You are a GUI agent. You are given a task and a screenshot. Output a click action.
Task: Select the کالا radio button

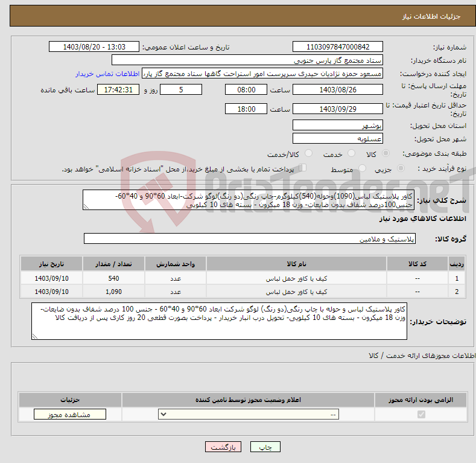point(386,153)
